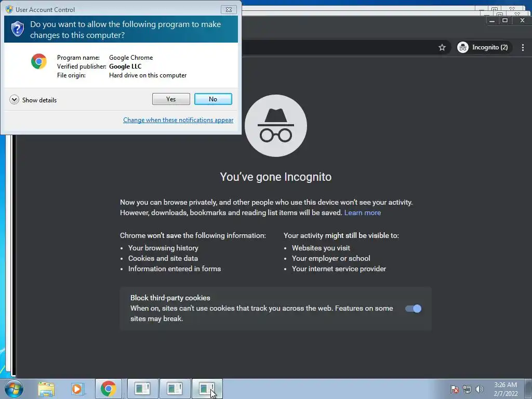Open Change when these notifications appear link
Viewport: 532px width, 399px height.
(x=178, y=120)
